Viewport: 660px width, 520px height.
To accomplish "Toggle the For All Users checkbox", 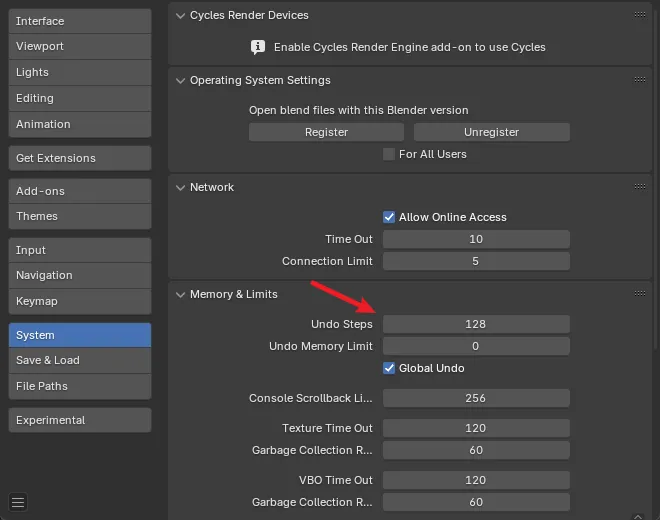I will [x=389, y=154].
